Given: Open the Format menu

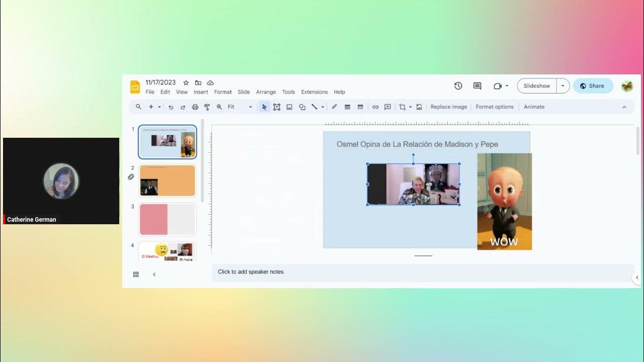Looking at the screenshot, I should 223,92.
